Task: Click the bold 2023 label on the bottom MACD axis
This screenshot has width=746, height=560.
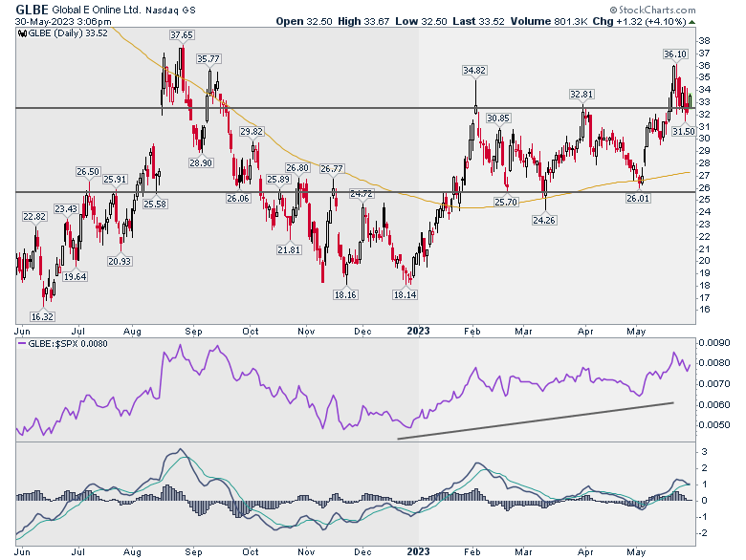Action: coord(418,552)
